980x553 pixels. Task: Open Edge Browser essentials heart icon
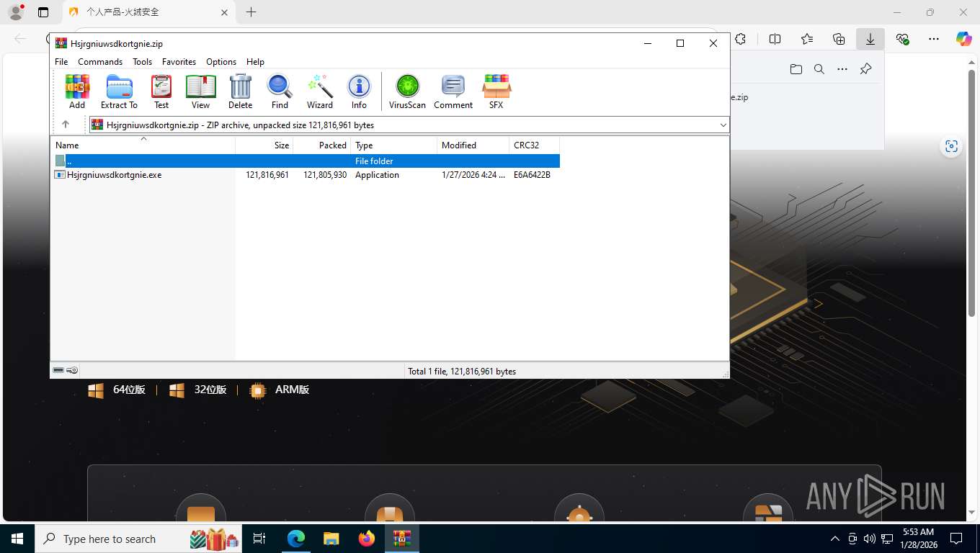pos(902,39)
